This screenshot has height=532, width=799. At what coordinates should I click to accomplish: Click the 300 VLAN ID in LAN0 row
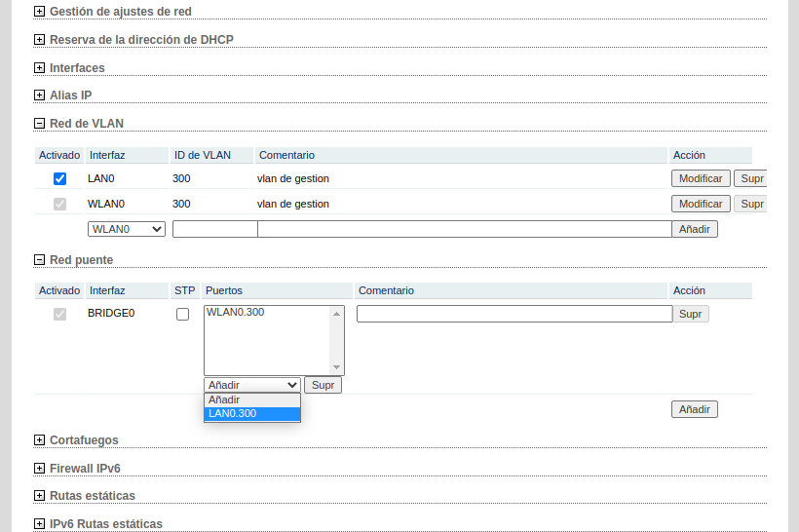click(181, 179)
